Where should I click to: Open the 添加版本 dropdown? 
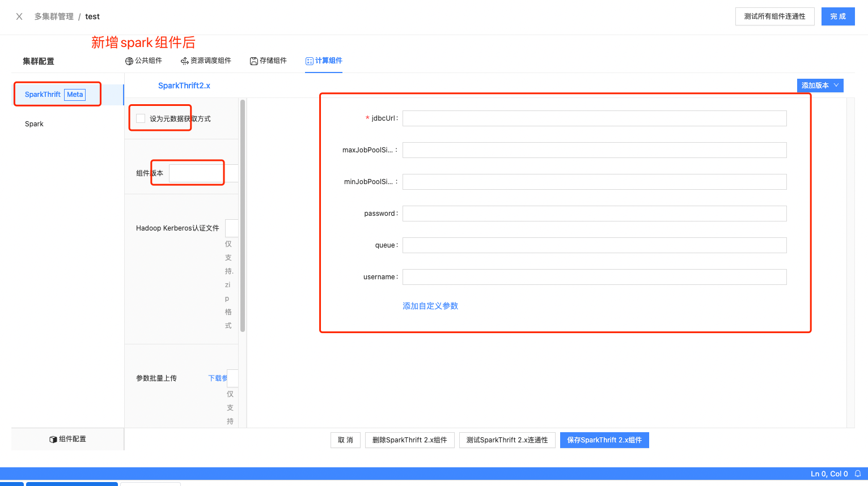click(820, 85)
